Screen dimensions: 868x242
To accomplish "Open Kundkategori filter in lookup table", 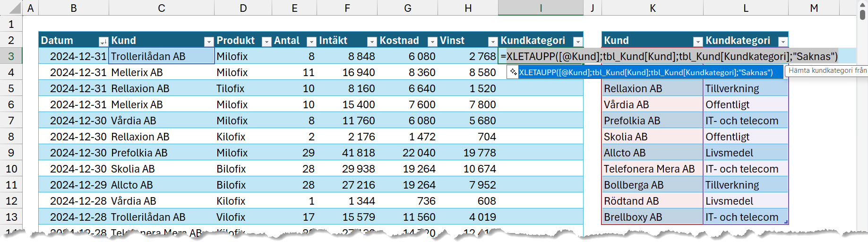I will coord(783,42).
